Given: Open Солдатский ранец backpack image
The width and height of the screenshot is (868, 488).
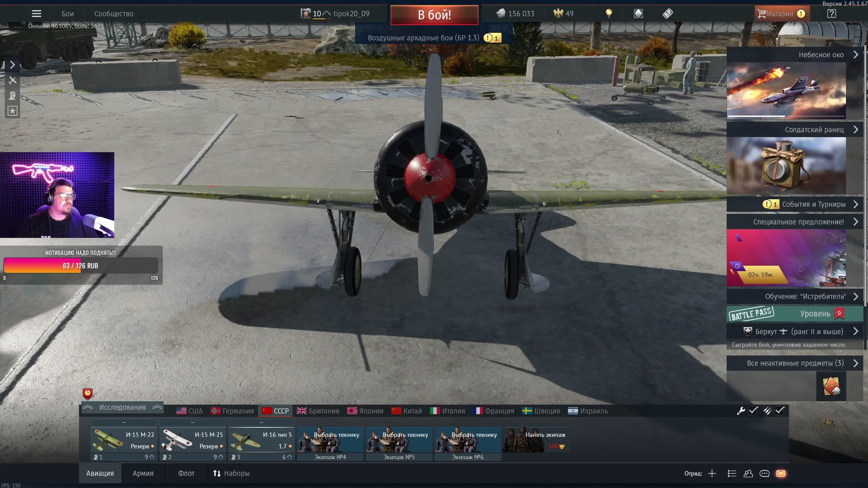Looking at the screenshot, I should point(786,166).
